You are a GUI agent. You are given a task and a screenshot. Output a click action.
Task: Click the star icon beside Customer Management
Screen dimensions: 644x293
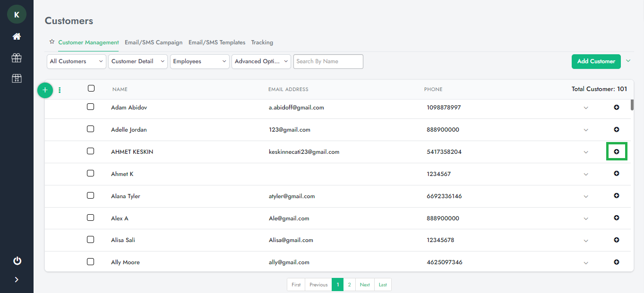click(52, 42)
